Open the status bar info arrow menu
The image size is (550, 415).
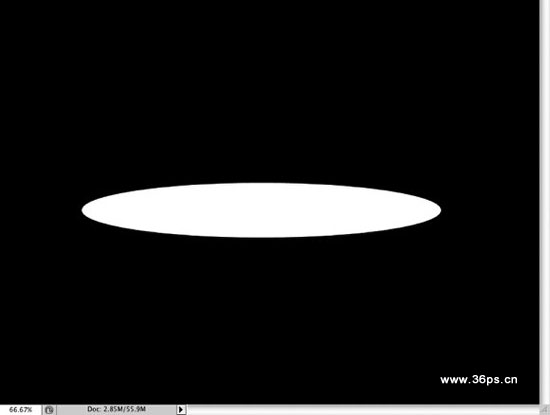[181, 409]
